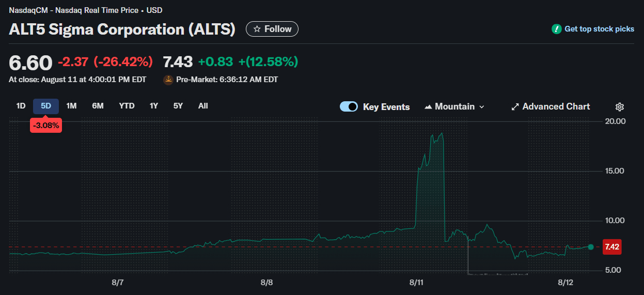The height and width of the screenshot is (295, 644).
Task: Select the 1M time range
Action: click(x=71, y=106)
